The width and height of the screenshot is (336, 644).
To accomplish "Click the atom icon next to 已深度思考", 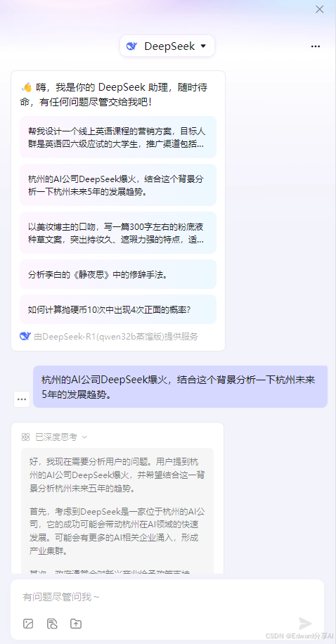I will [26, 437].
